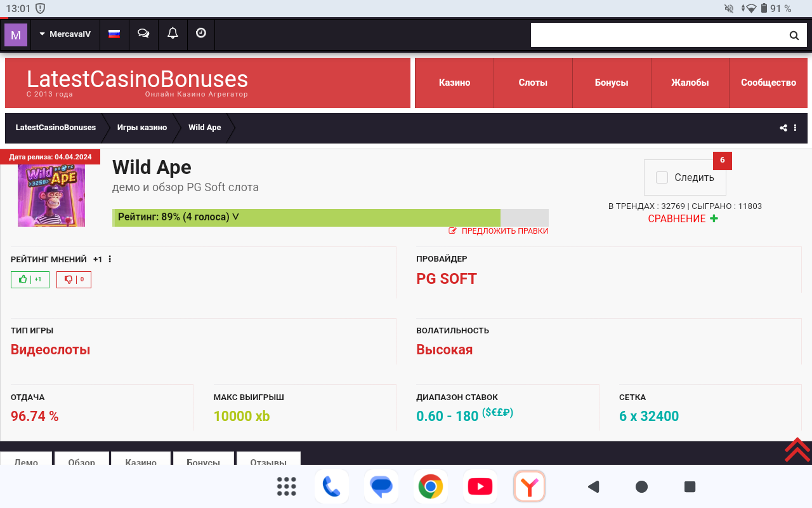Click the Wild Ape game thumbnail
This screenshot has height=508, width=812.
click(x=51, y=195)
